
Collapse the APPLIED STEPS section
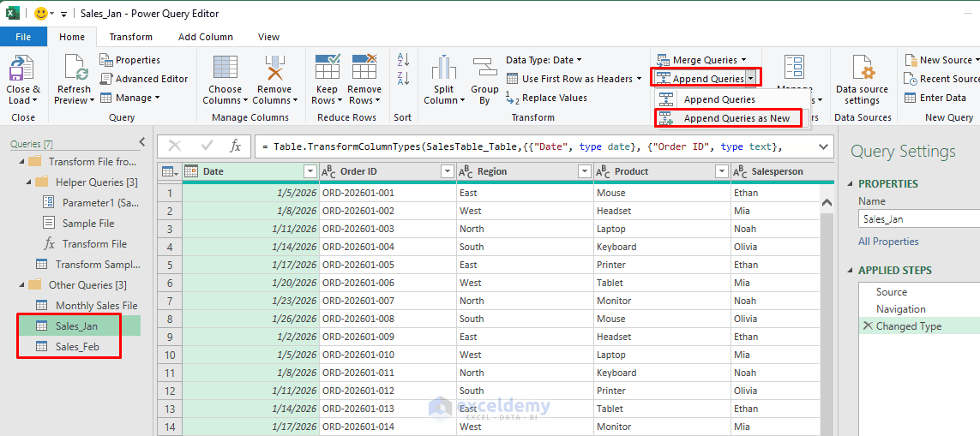pos(850,271)
